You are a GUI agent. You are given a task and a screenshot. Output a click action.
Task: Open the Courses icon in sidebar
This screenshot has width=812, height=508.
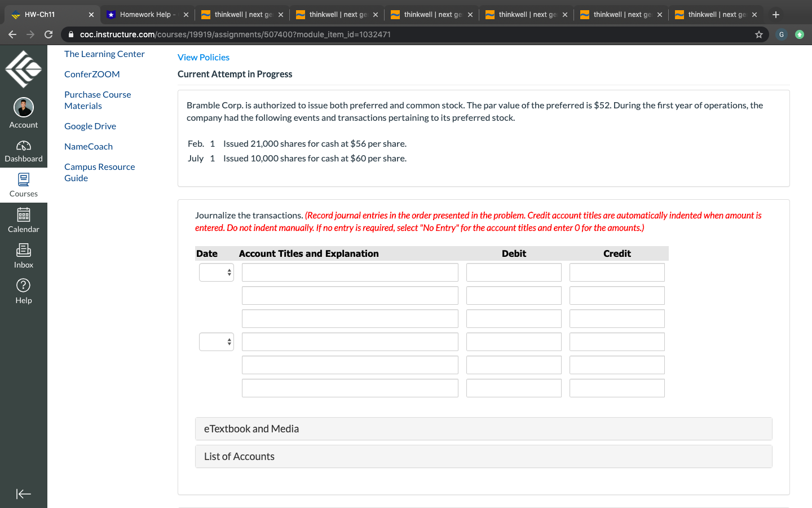pyautogui.click(x=24, y=179)
